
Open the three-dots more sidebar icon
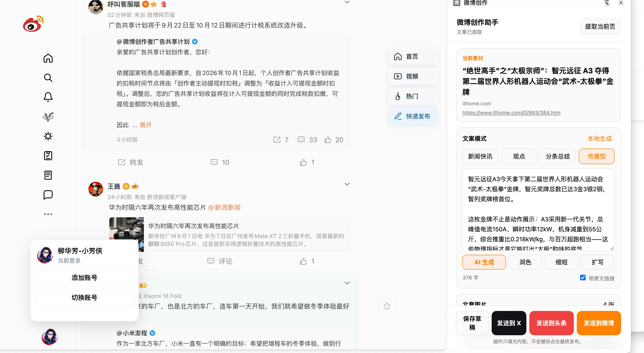point(48,214)
